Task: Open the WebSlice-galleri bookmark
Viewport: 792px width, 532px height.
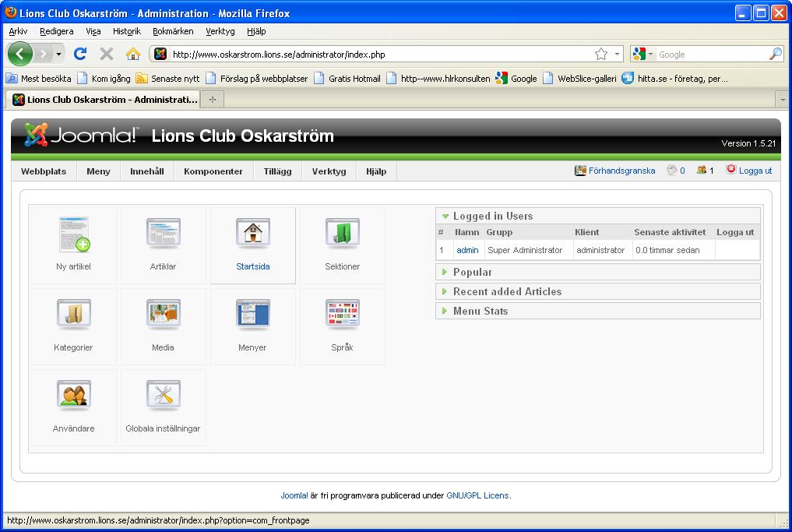Action: coord(579,79)
